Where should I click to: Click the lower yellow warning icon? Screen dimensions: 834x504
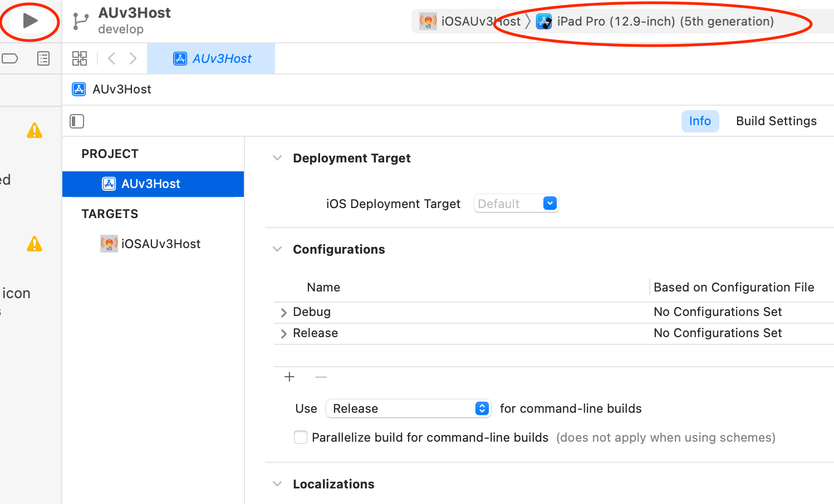coord(35,244)
